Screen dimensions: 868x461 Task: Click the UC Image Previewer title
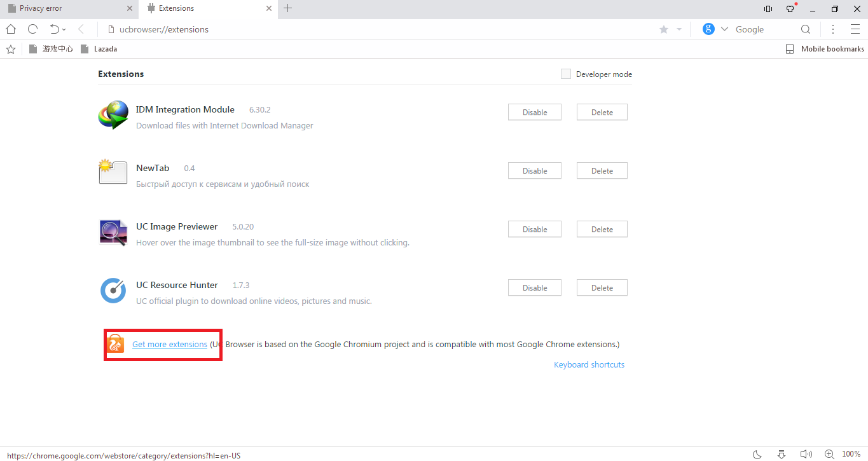(x=177, y=226)
